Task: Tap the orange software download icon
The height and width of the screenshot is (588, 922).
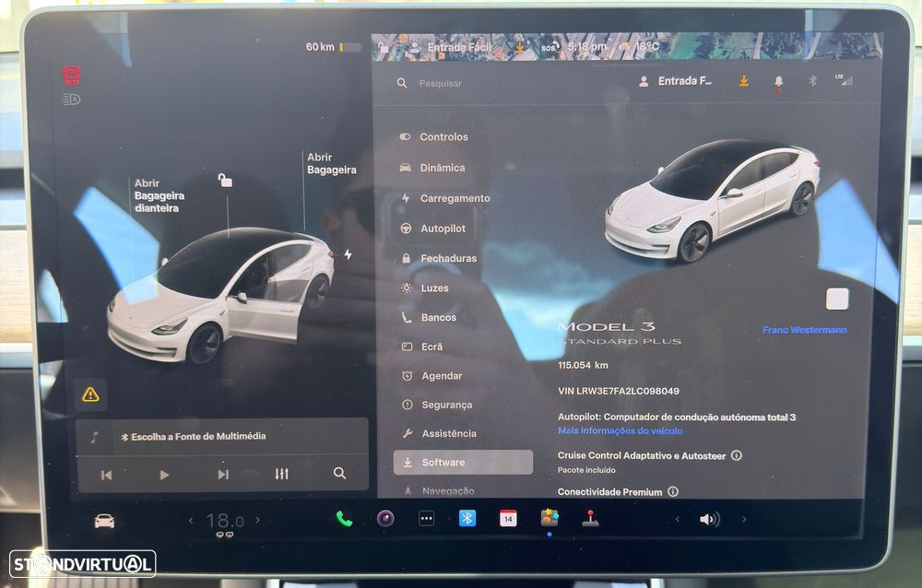Action: (744, 81)
